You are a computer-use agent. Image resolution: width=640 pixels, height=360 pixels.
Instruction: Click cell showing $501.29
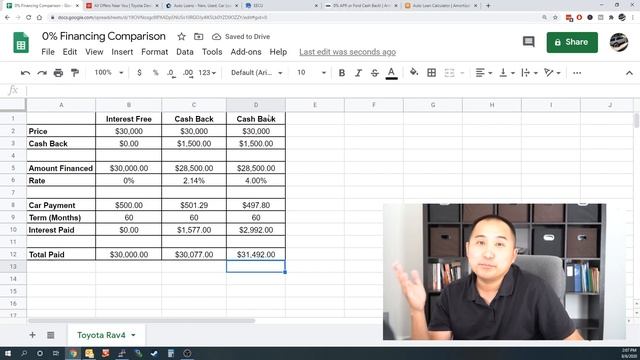(x=194, y=205)
